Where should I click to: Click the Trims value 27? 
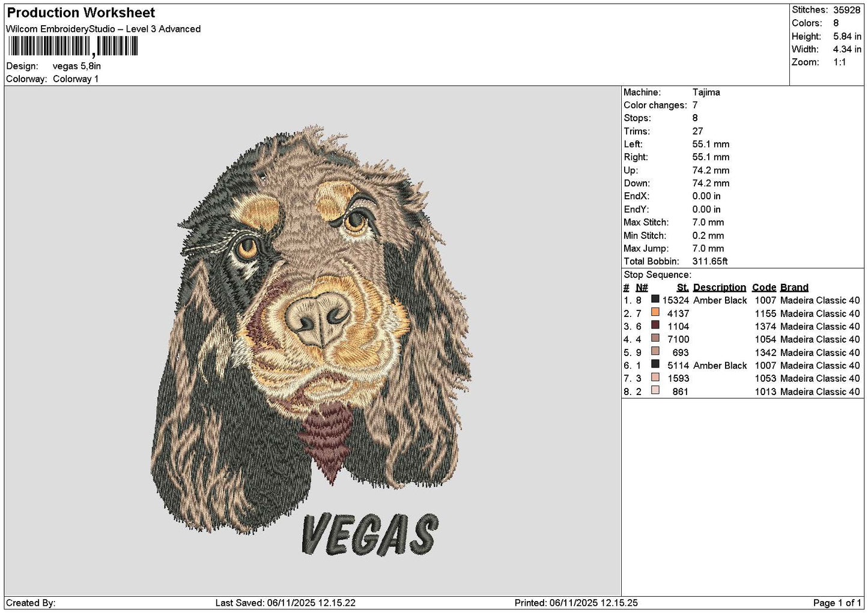tap(698, 131)
